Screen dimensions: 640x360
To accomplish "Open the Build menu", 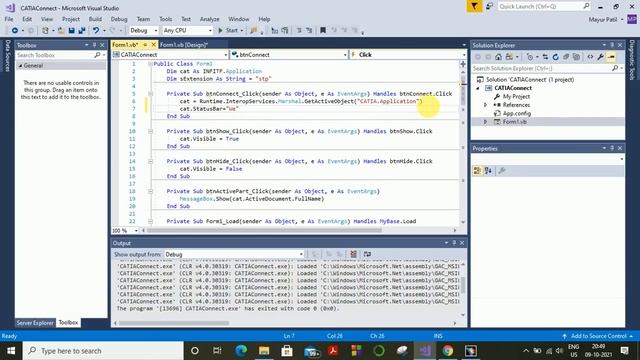I will pos(95,19).
